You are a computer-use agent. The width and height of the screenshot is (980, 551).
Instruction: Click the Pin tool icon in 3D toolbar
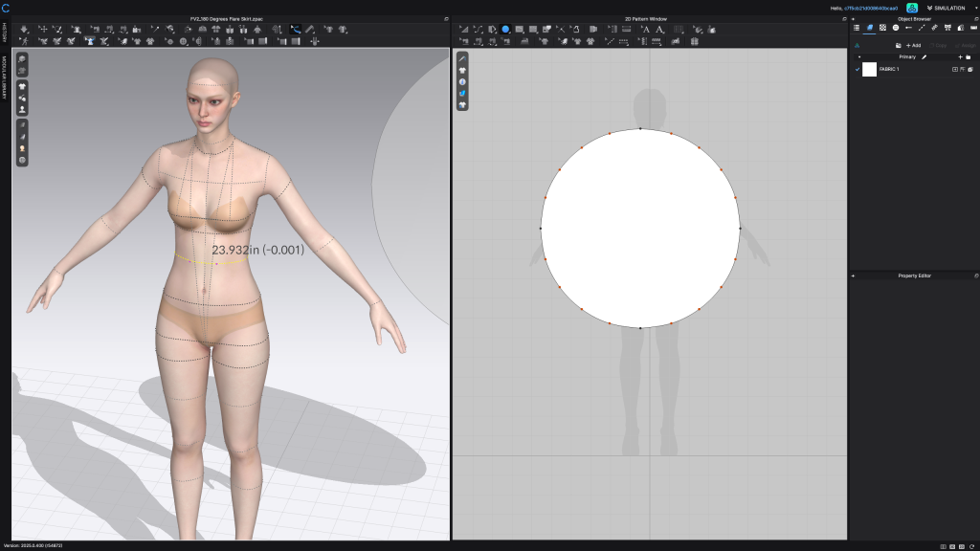point(154,30)
